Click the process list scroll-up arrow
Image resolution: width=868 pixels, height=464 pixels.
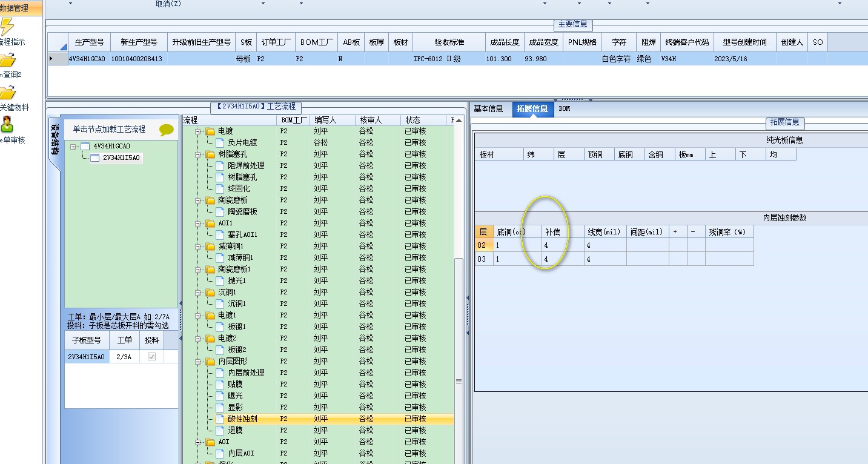459,120
